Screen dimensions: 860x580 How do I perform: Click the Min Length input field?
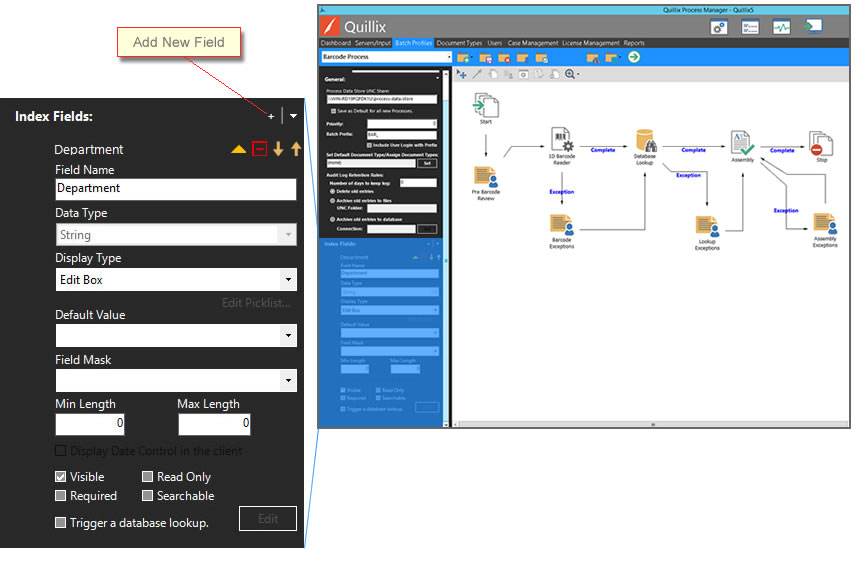click(x=90, y=424)
